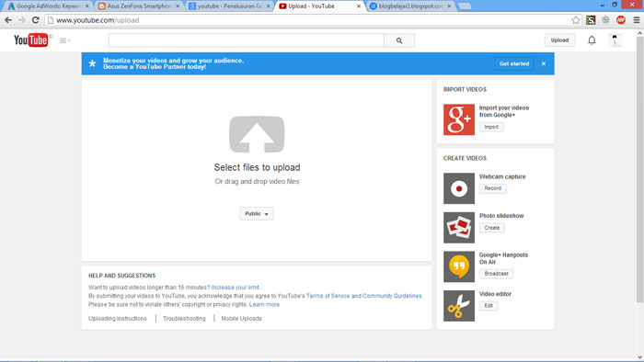Click the asterisk icon in blue banner
Image resolution: width=644 pixels, height=362 pixels.
[92, 63]
